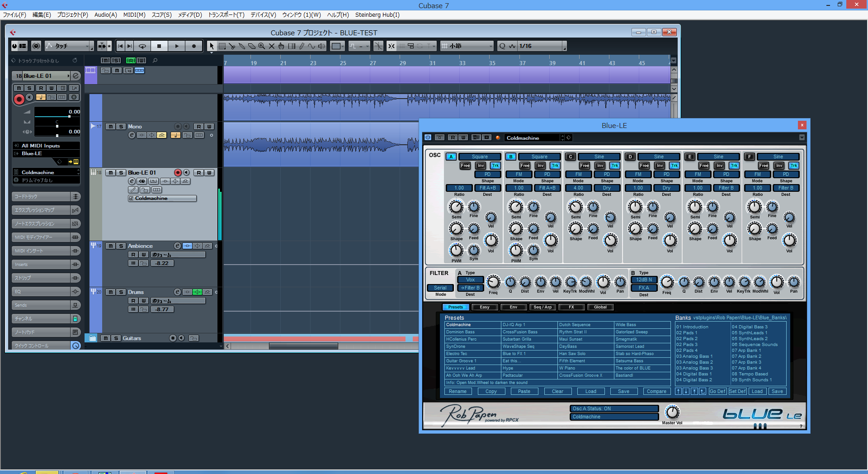Open Filter B type 12dB N selector
This screenshot has width=868, height=474.
click(x=644, y=280)
